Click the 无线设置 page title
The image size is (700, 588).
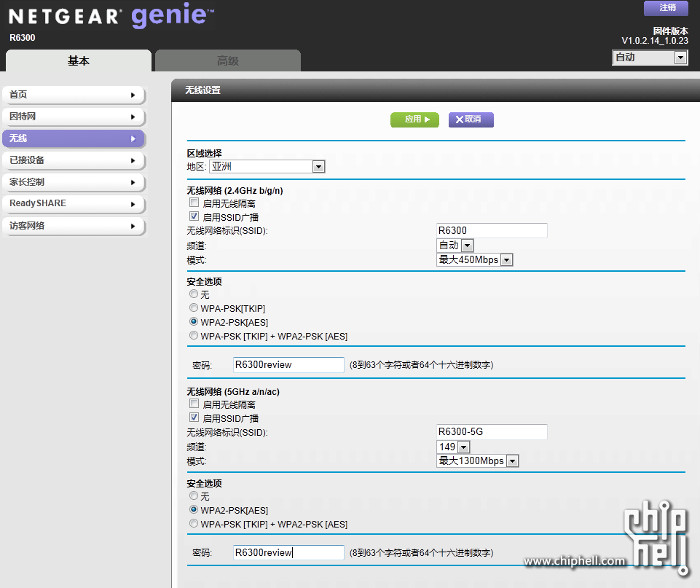pos(203,90)
